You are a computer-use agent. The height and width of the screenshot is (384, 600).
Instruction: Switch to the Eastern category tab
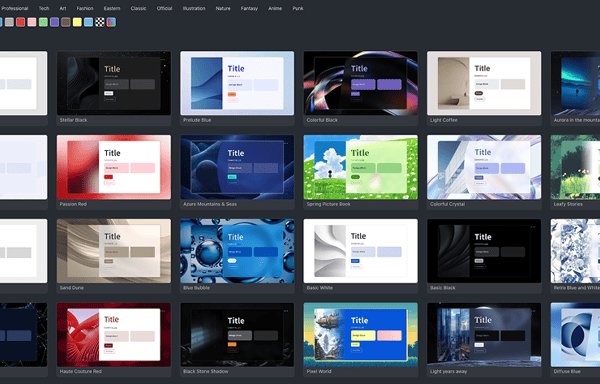coord(112,8)
